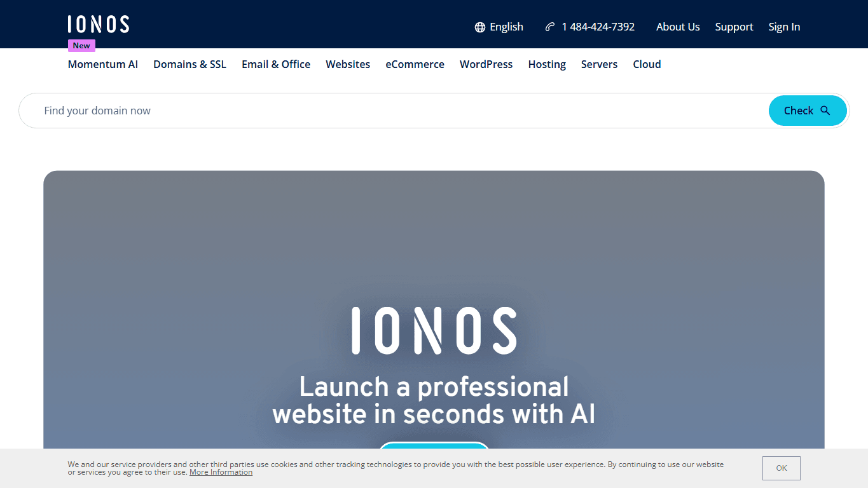This screenshot has height=488, width=868.
Task: Click the hero headline about AI website
Action: coord(434,400)
